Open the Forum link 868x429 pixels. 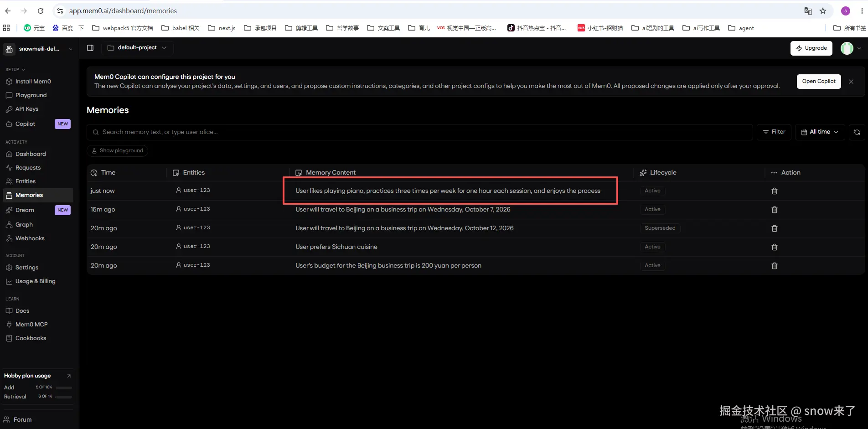click(x=18, y=420)
